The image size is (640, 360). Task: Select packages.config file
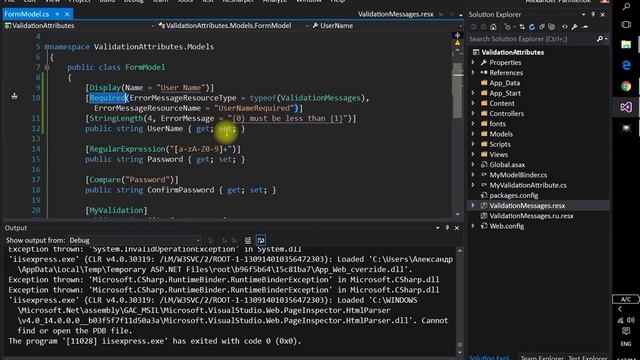click(513, 195)
